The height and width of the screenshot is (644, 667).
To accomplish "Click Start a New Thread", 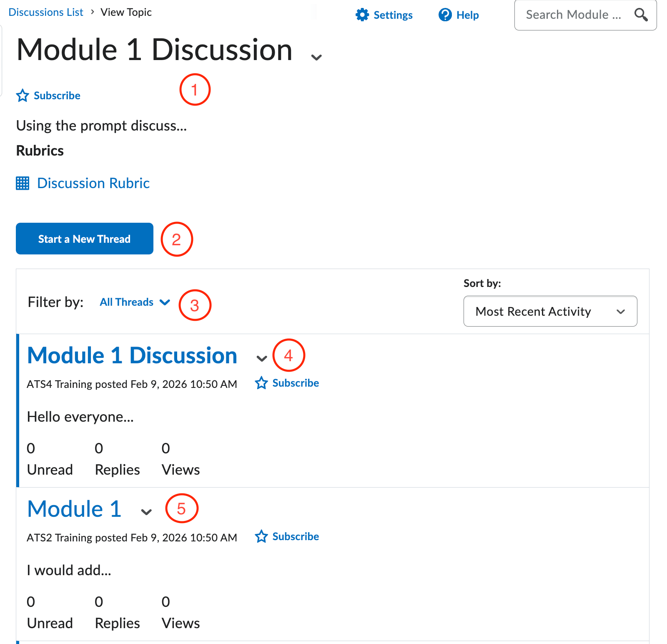I will coord(84,239).
